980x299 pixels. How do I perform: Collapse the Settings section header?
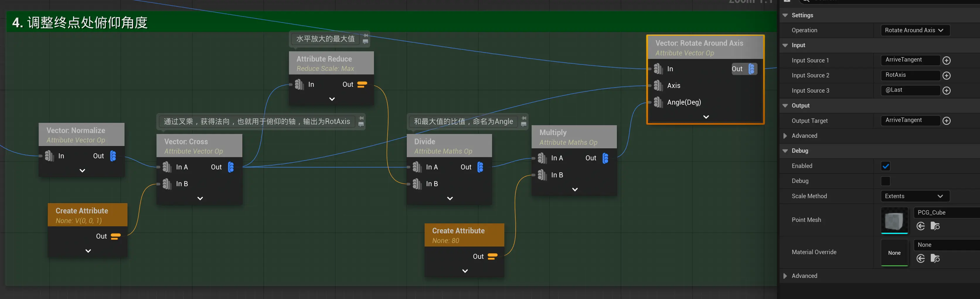pos(785,15)
